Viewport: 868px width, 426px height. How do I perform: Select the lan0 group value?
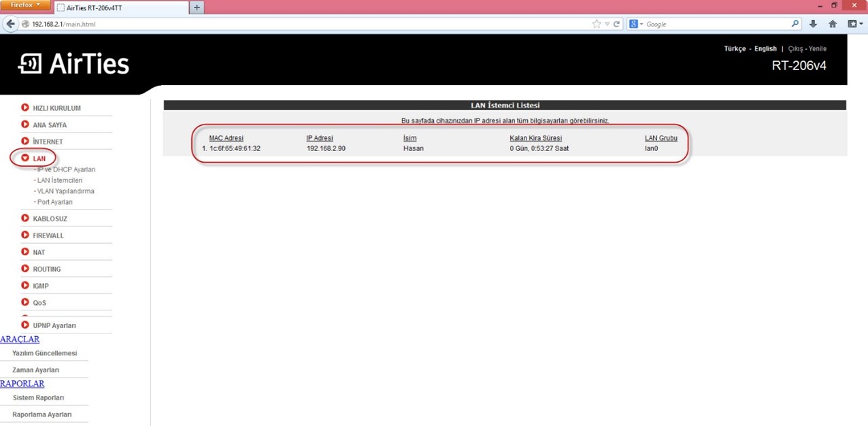(x=652, y=148)
